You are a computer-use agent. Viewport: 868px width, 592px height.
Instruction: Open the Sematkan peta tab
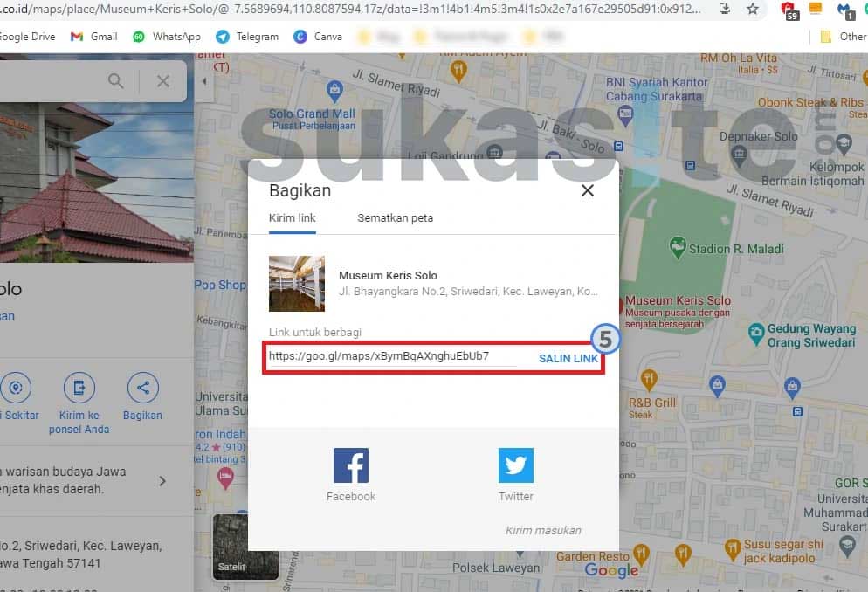tap(396, 218)
